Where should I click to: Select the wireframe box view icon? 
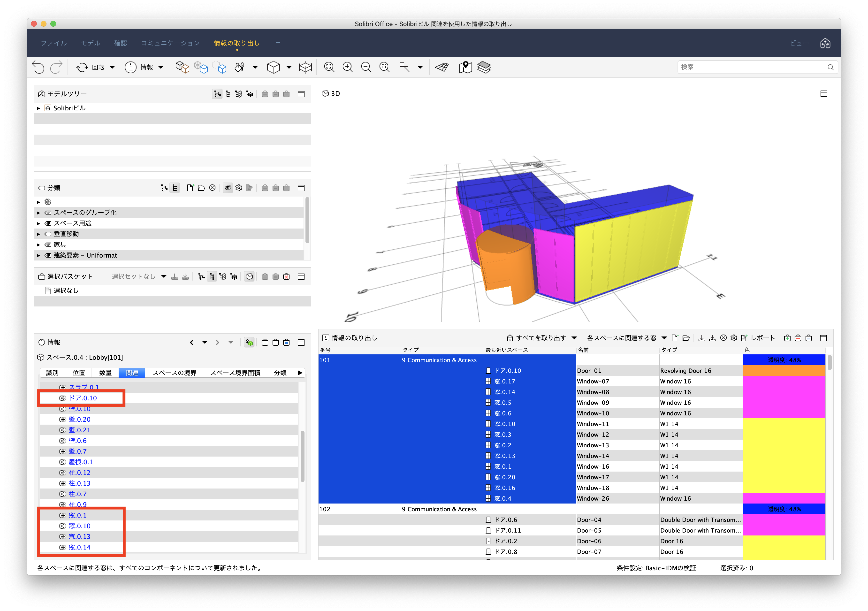pos(305,67)
